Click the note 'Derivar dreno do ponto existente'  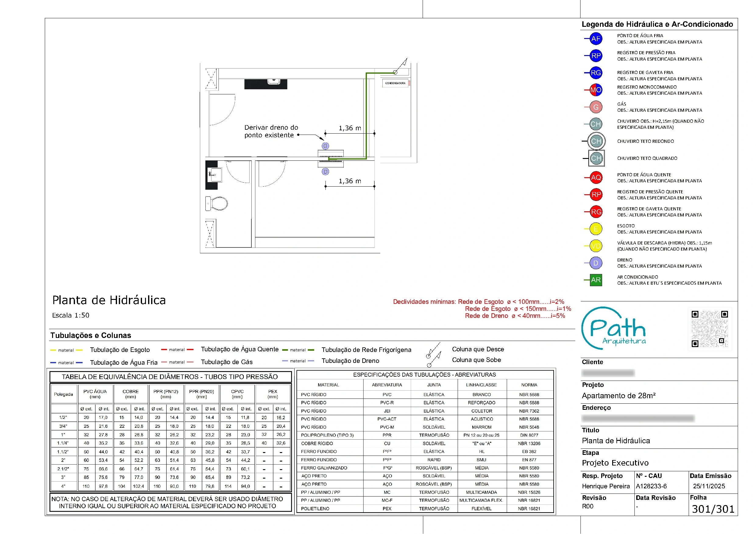[x=271, y=131]
